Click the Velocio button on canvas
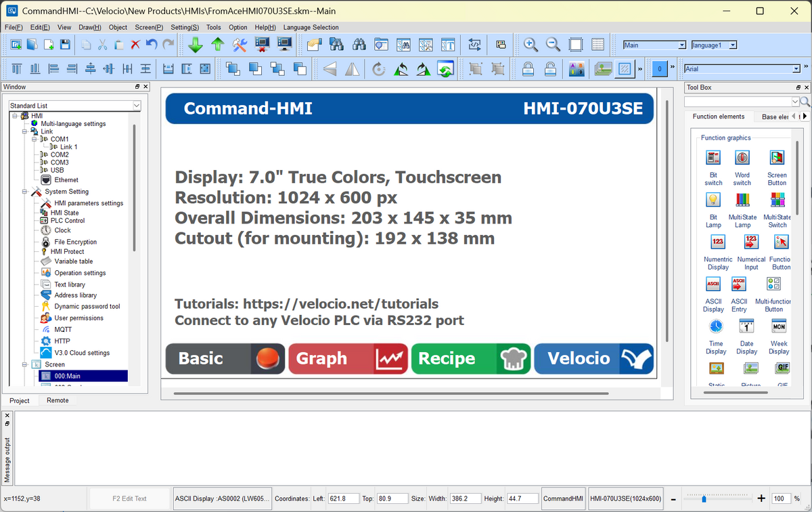The height and width of the screenshot is (512, 812). [593, 359]
